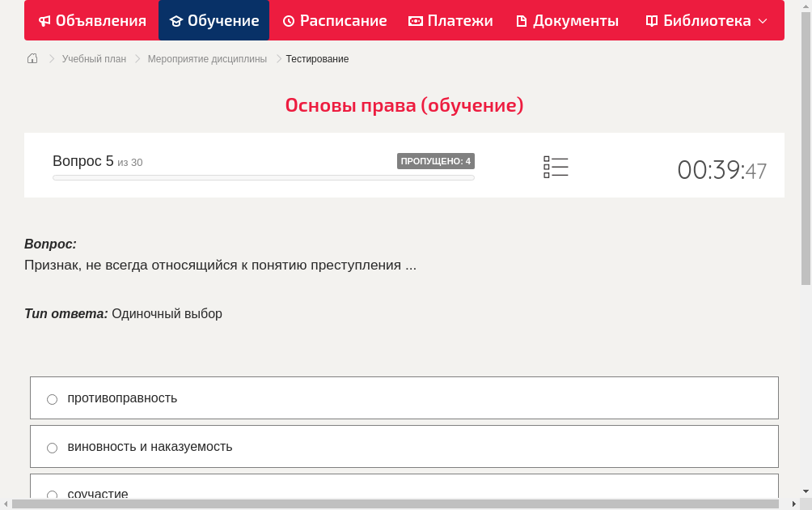This screenshot has width=812, height=510.
Task: Switch to the Расписание section
Action: (334, 20)
